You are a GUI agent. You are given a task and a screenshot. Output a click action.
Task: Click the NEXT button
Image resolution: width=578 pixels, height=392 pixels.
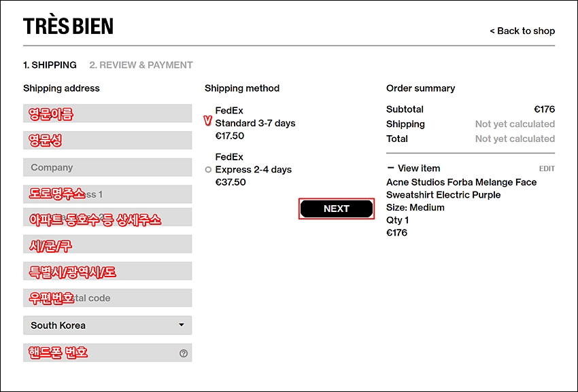click(x=336, y=209)
